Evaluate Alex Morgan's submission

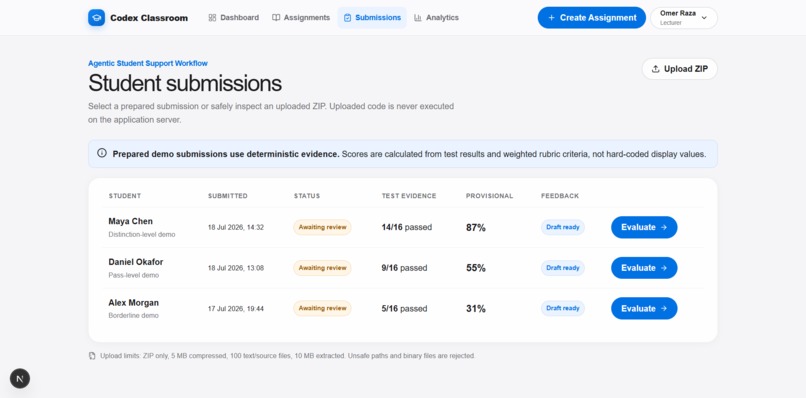(x=644, y=309)
